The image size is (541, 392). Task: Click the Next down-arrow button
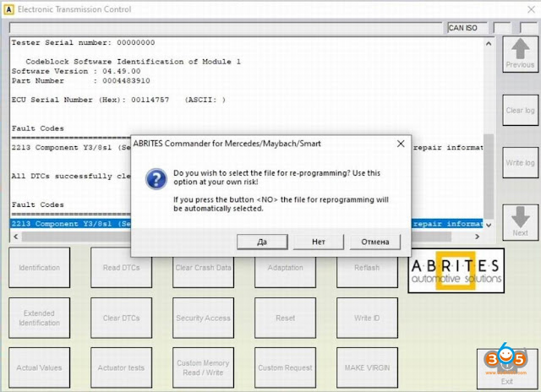click(521, 222)
